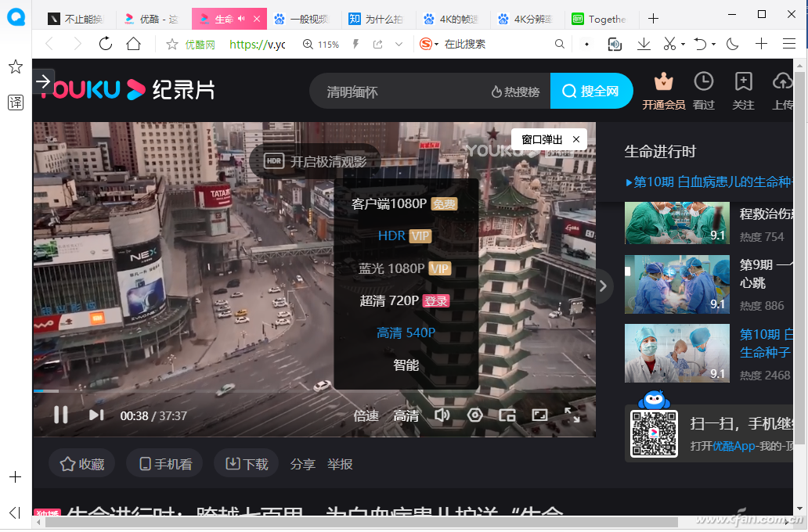808x532 pixels.
Task: Click the undo closed tab icon
Action: point(700,45)
